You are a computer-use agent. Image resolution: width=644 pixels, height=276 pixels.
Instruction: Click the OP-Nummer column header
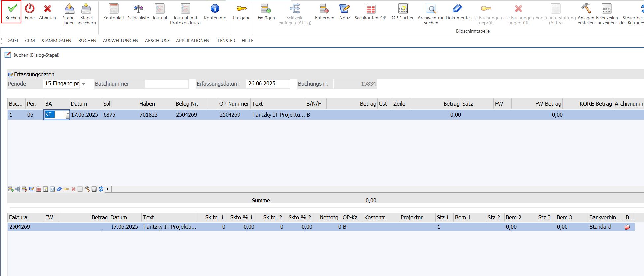click(234, 104)
